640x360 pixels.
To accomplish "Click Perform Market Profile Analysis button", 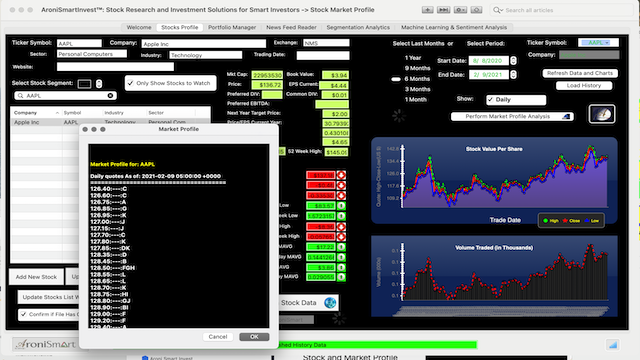I will [x=512, y=116].
